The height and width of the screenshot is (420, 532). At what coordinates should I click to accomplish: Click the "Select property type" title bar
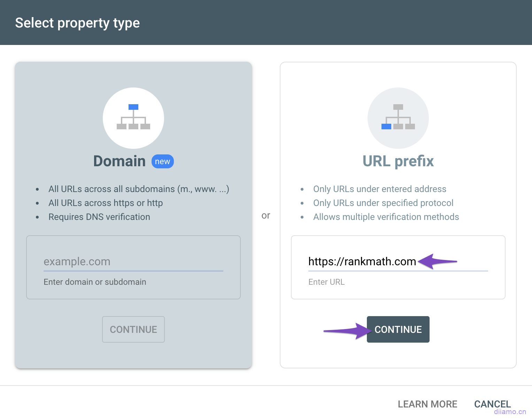tap(77, 22)
